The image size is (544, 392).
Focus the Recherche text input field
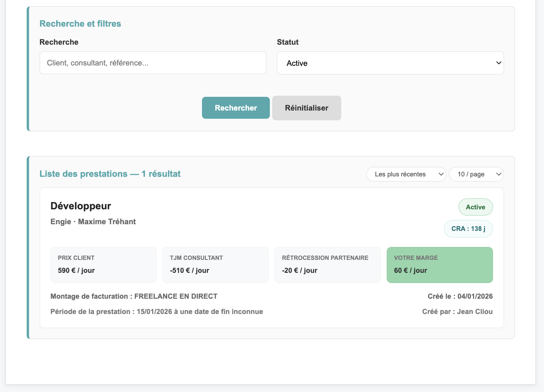pyautogui.click(x=153, y=63)
